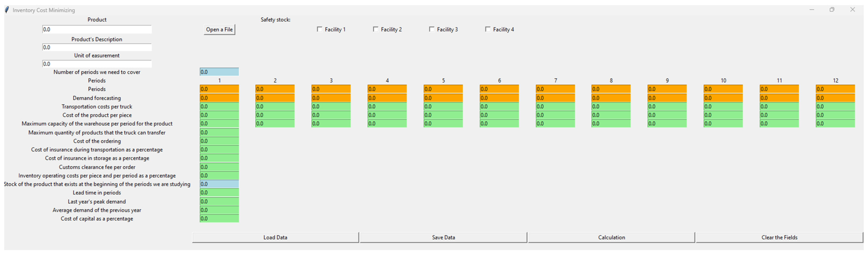Focus the Lead time in periods field
Viewport: 868px width, 255px height.
(219, 193)
